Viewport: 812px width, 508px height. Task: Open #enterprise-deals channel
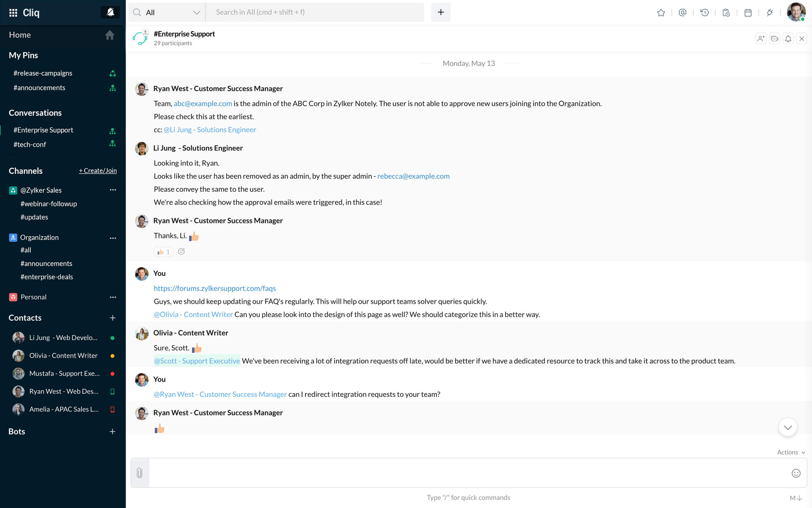46,277
